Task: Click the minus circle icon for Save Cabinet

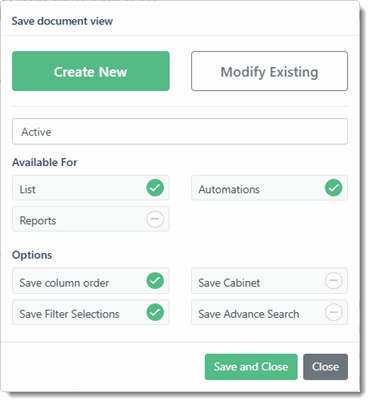Action: [x=333, y=281]
